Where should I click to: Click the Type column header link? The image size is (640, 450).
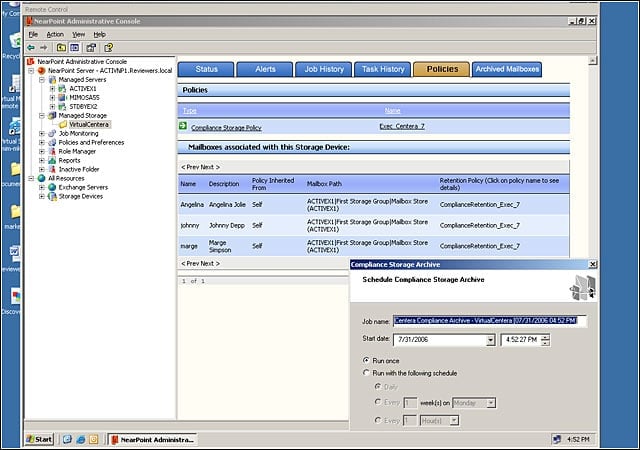pos(189,111)
